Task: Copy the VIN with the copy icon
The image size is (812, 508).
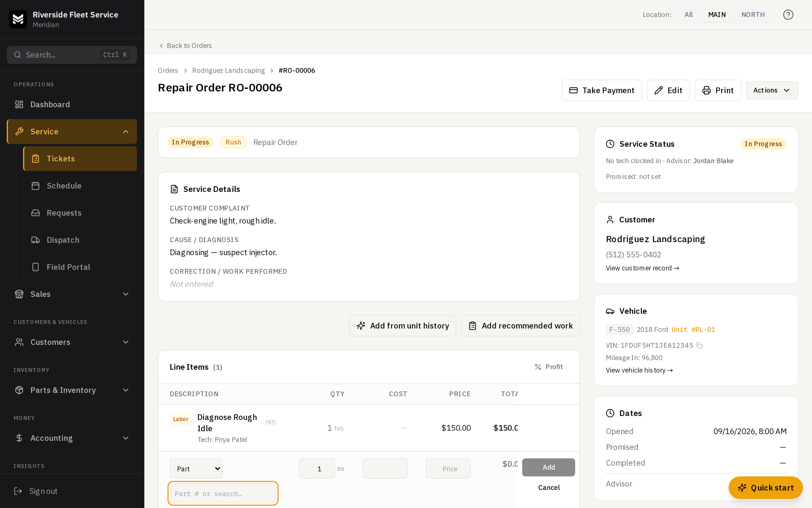Action: click(x=699, y=345)
